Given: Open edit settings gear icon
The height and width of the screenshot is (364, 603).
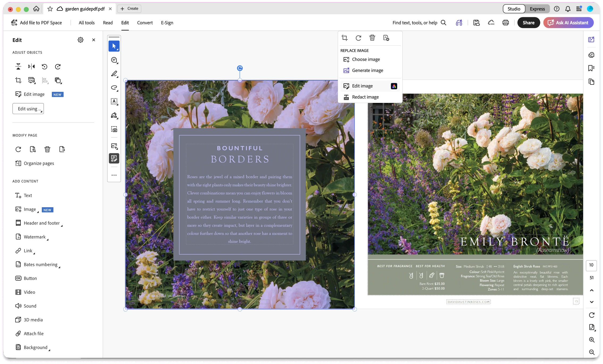Looking at the screenshot, I should (81, 40).
